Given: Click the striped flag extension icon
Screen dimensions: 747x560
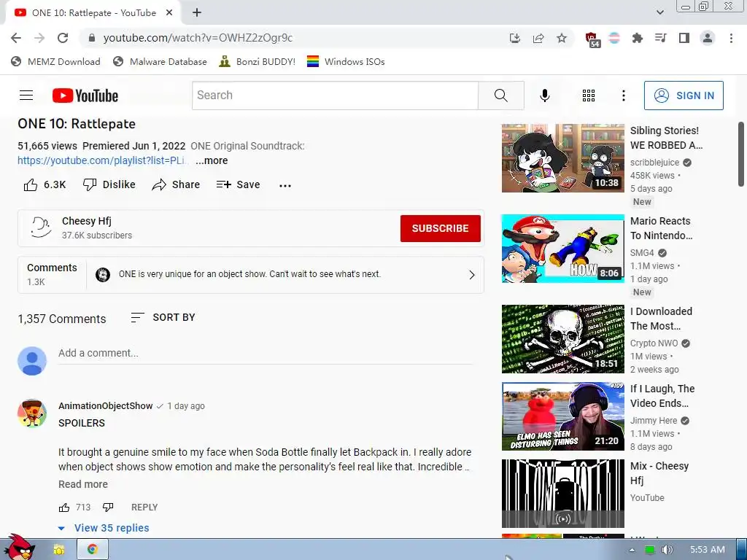Looking at the screenshot, I should (614, 38).
